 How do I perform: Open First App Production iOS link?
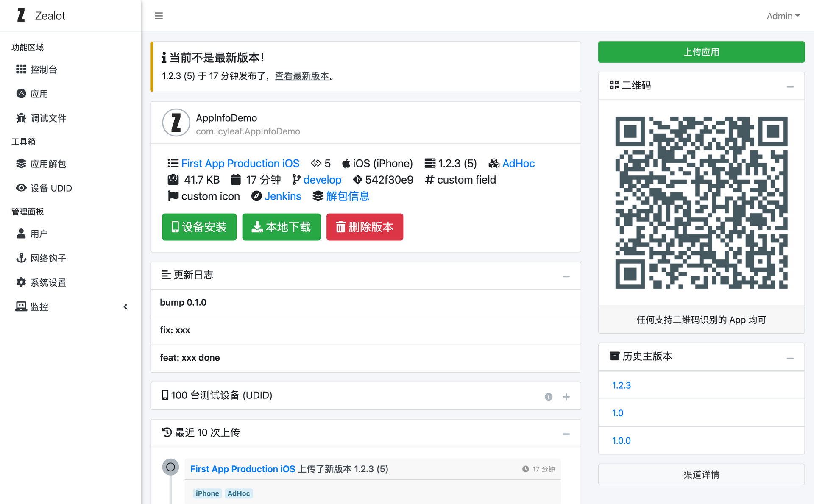(240, 163)
